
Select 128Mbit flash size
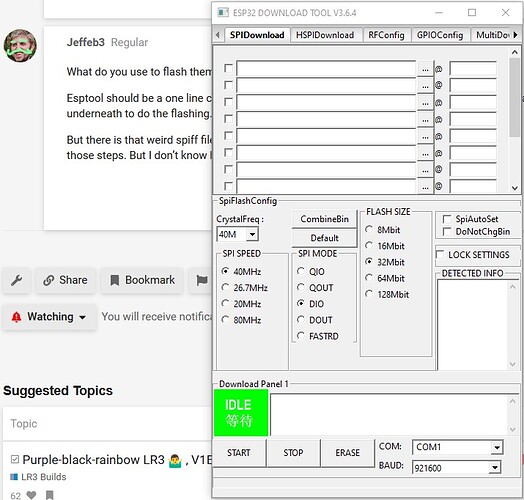pos(369,294)
